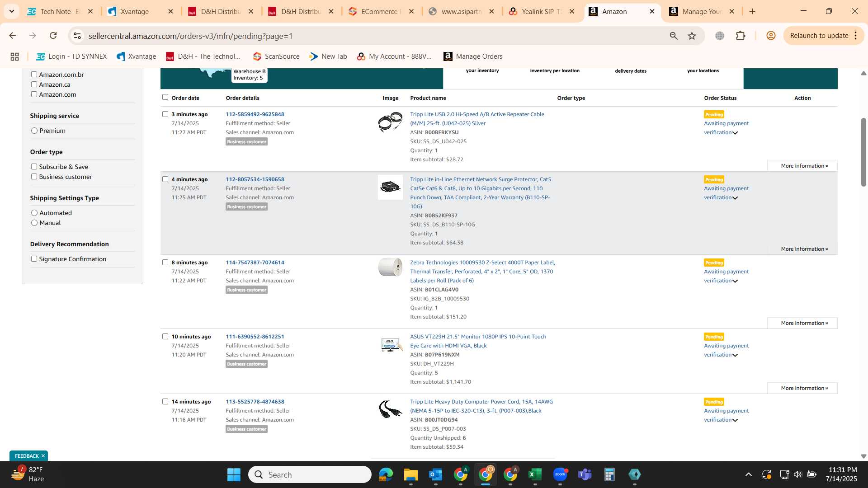Click the volume icon in system tray
The image size is (868, 488).
797,474
